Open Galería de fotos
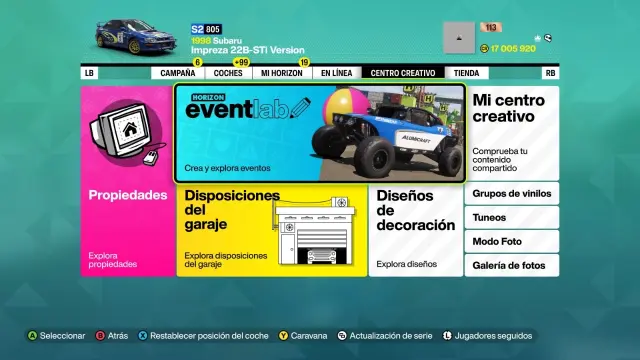Image resolution: width=640 pixels, height=360 pixels. [x=512, y=265]
